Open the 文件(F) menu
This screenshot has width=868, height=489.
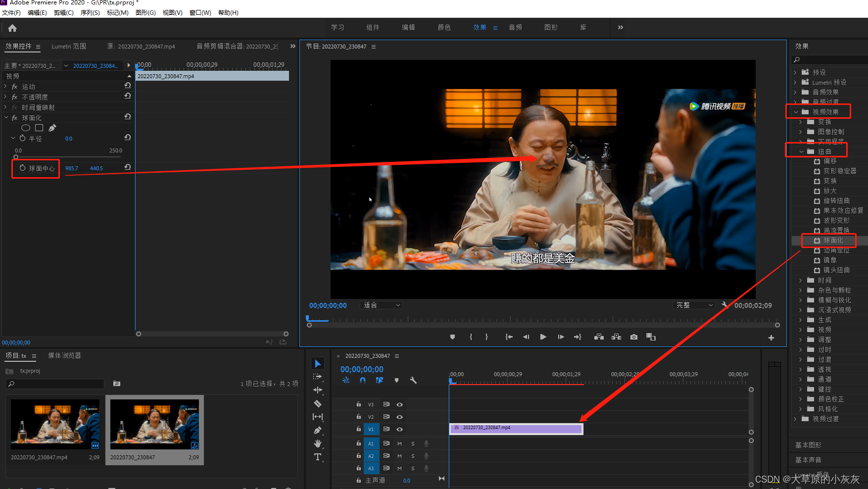pyautogui.click(x=11, y=12)
